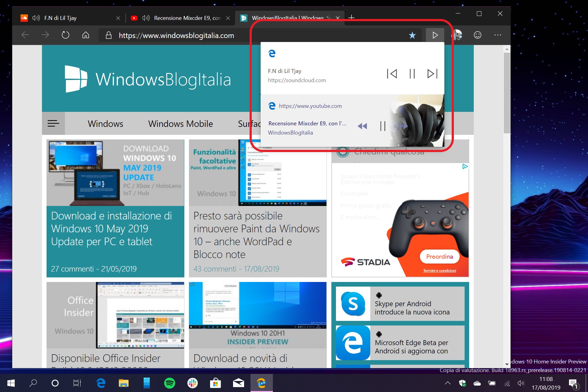Screen dimensions: 588x392
Task: Click the ad choices icon
Action: (465, 166)
